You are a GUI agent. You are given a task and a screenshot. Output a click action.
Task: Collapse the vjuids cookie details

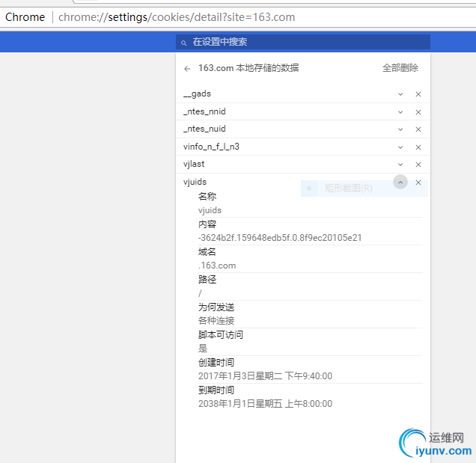tap(400, 182)
